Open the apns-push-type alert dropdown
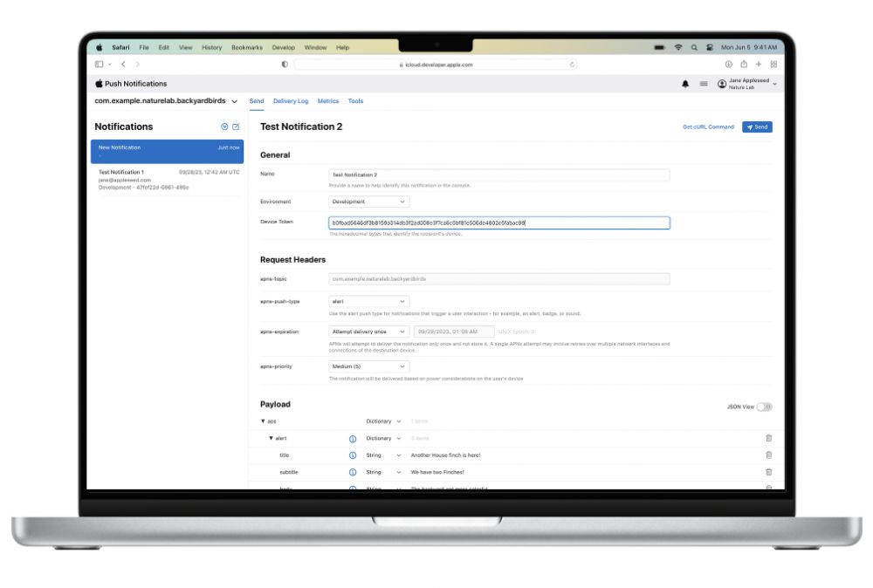 pos(369,302)
